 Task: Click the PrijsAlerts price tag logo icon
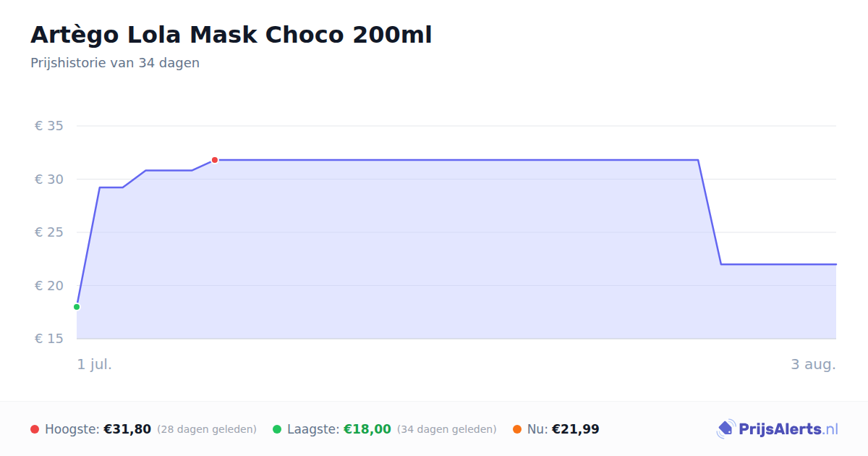tap(726, 429)
